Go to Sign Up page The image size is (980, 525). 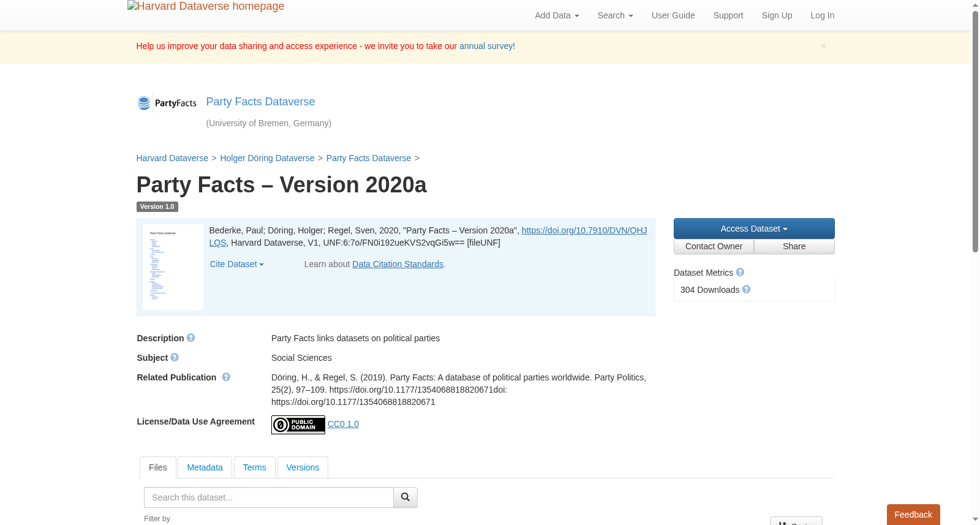point(777,15)
